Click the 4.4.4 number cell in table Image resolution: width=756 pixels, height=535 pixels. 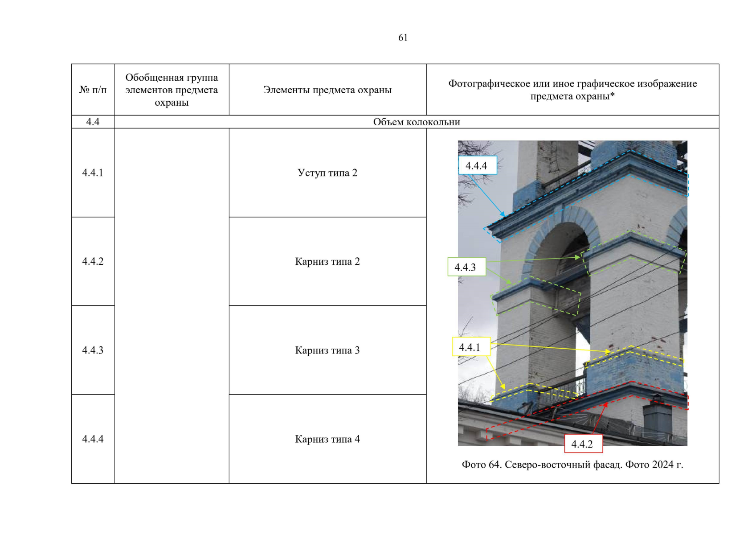pyautogui.click(x=93, y=439)
